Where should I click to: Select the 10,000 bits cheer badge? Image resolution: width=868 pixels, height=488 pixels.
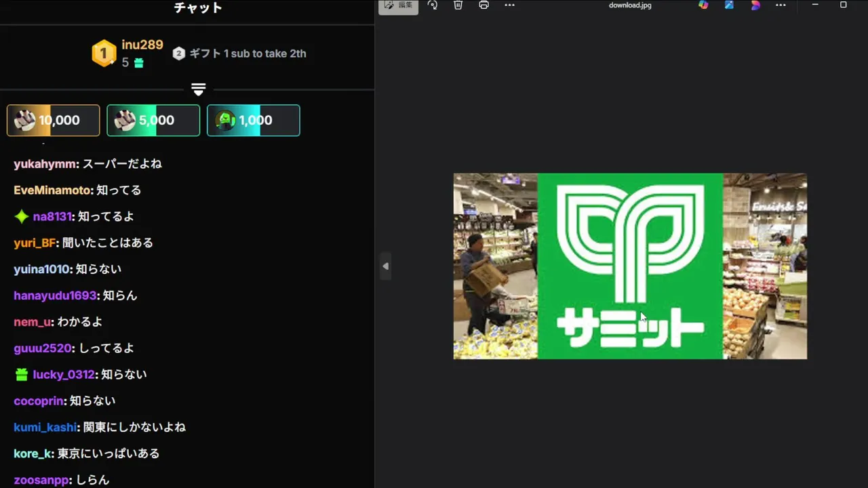click(x=53, y=121)
